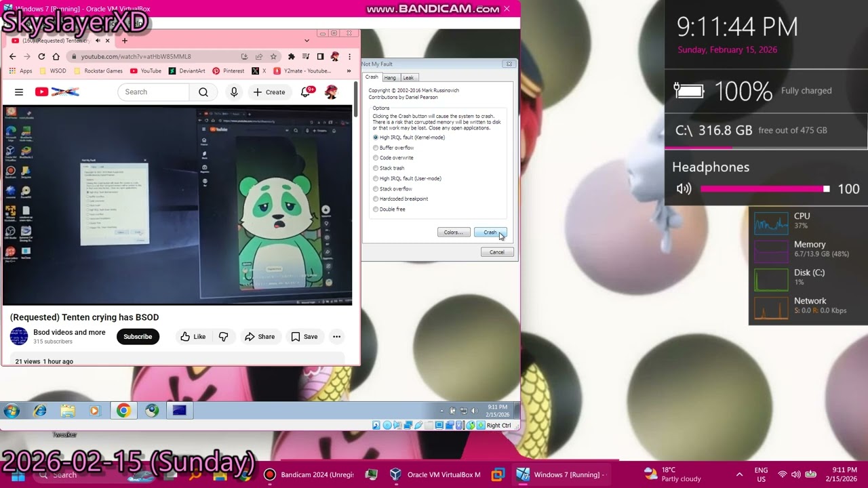The image size is (868, 488).
Task: Run the YouTube search magnifier button
Action: pos(203,92)
